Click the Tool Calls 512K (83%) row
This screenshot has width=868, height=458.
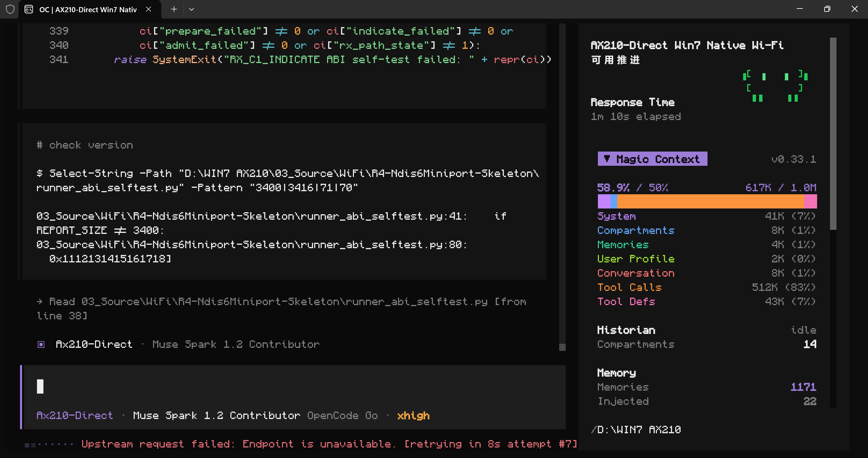[x=706, y=287]
